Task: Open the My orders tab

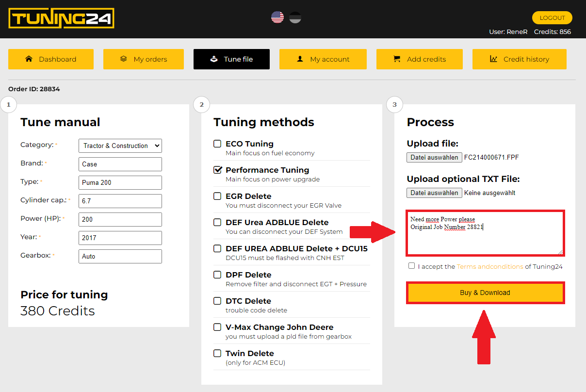Action: coord(144,59)
